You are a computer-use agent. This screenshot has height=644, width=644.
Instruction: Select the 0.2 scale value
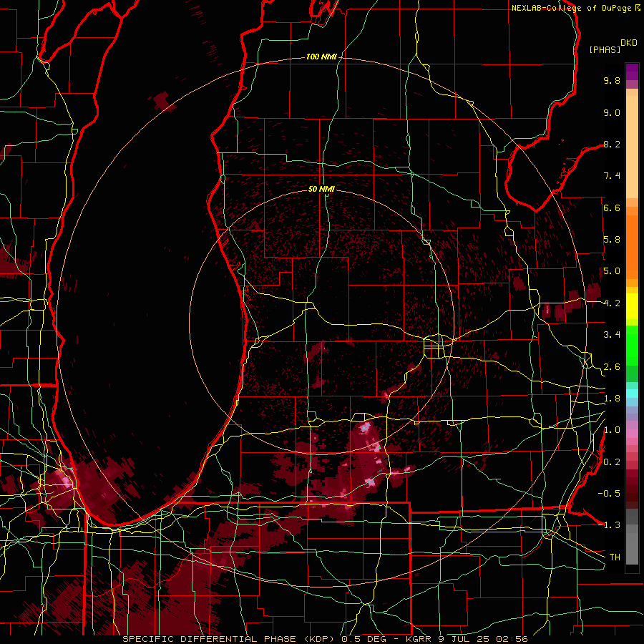612,462
